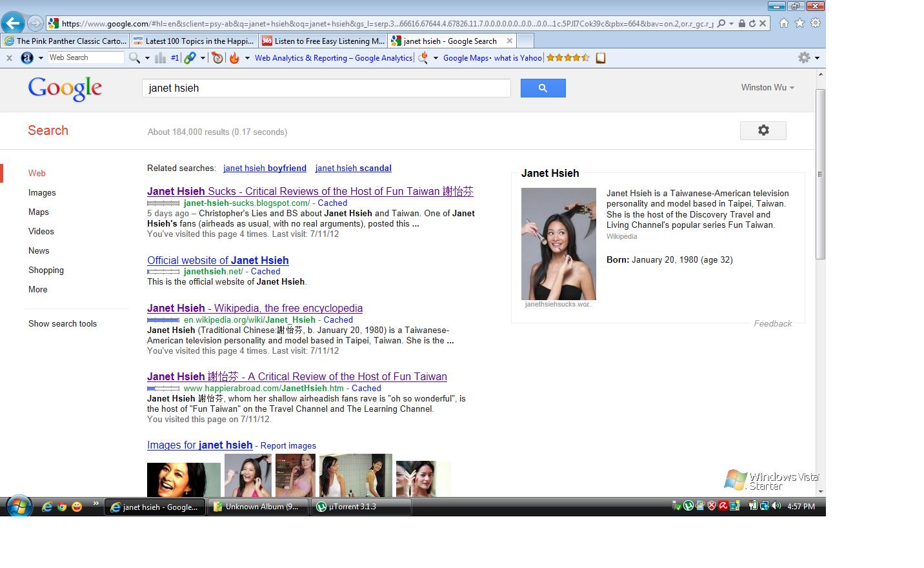
Task: Open Janet Hsieh Sucks Critical Reviews result
Action: (x=310, y=191)
